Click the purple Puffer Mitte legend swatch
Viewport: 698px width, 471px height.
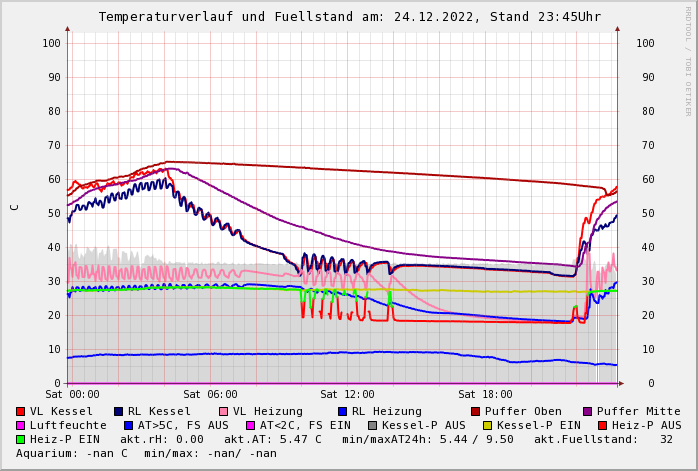click(x=587, y=411)
